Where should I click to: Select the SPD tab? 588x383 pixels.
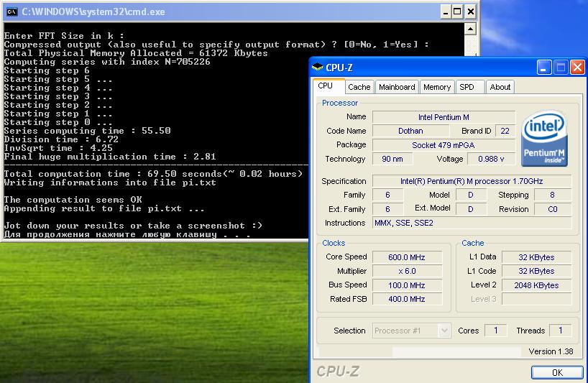pyautogui.click(x=470, y=87)
